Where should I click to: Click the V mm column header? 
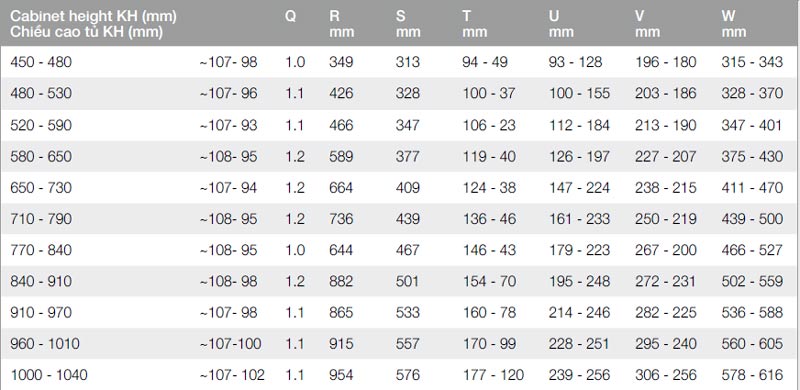647,24
